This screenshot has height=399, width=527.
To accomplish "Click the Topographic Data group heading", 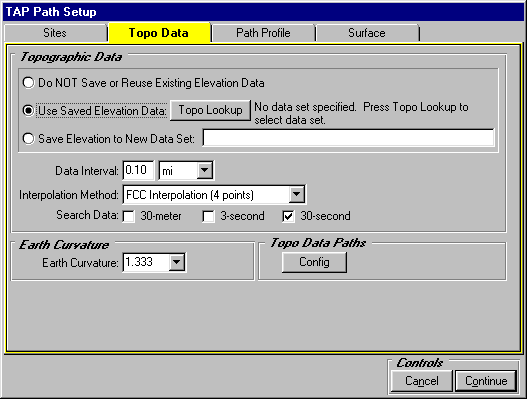I will click(x=71, y=57).
